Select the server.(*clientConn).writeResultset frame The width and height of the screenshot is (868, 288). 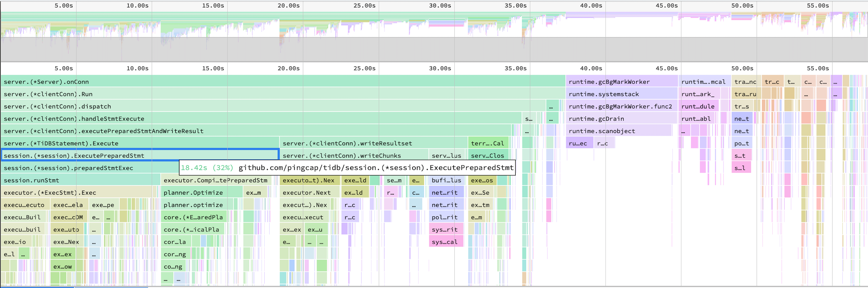coord(347,143)
